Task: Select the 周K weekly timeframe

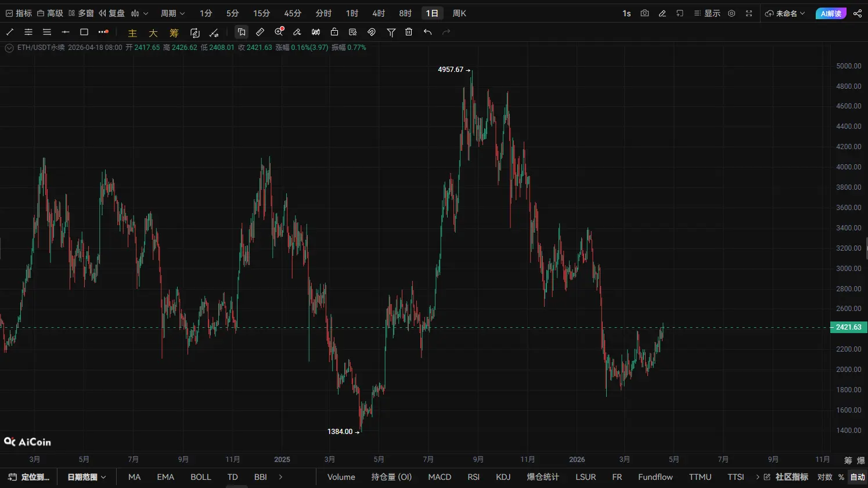Action: [459, 13]
